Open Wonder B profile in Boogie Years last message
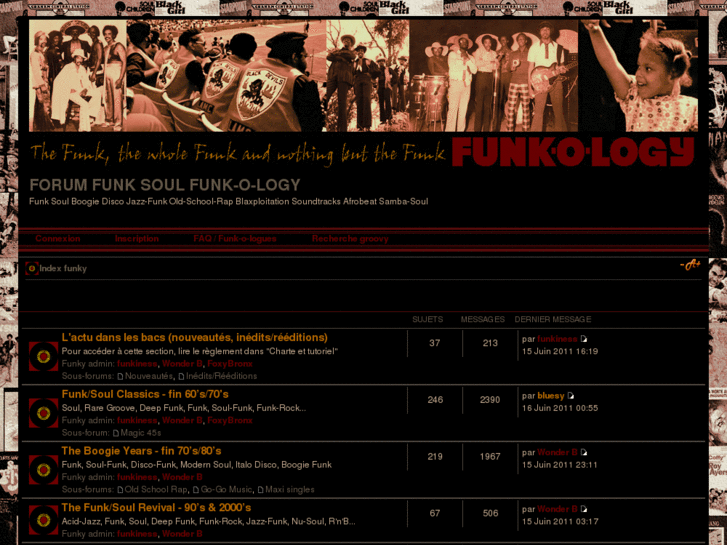The image size is (727, 545). point(557,453)
